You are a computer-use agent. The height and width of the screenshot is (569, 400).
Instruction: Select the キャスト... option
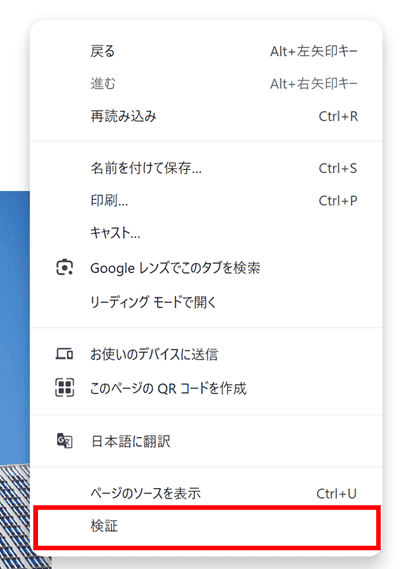coord(206,233)
